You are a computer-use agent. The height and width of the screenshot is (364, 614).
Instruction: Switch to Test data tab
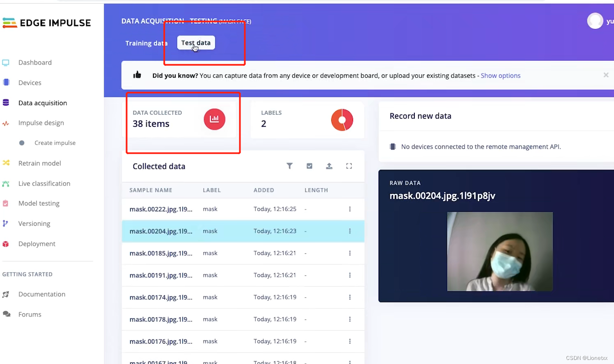click(196, 43)
